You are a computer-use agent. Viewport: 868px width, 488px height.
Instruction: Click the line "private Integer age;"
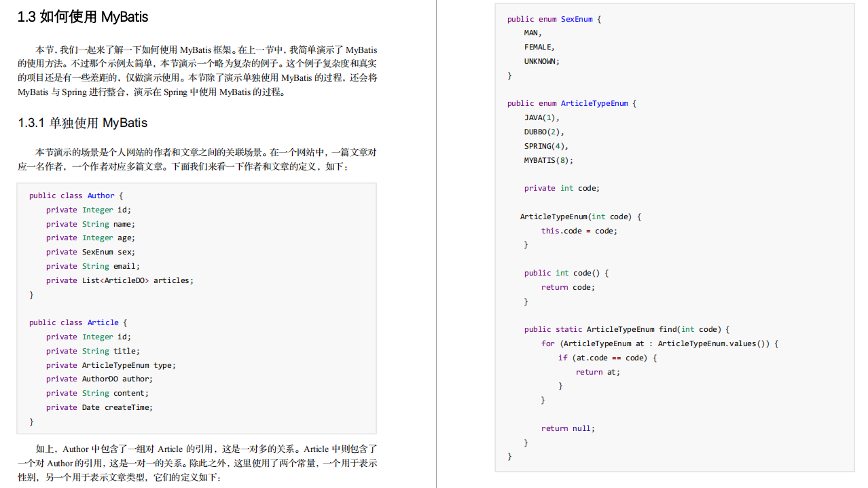(90, 238)
